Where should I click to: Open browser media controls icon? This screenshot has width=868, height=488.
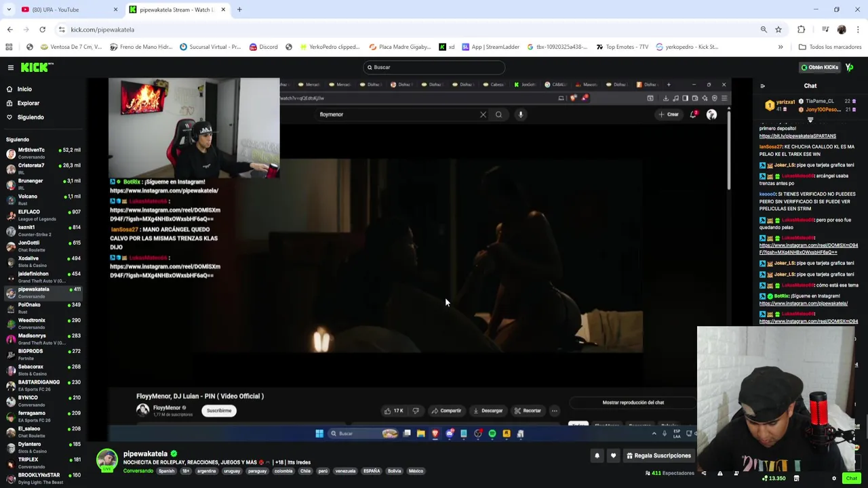click(x=825, y=29)
